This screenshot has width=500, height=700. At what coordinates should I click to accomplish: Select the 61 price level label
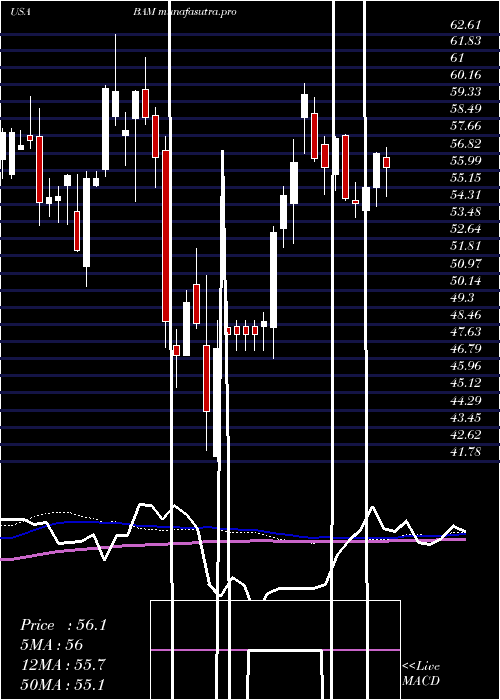click(458, 58)
